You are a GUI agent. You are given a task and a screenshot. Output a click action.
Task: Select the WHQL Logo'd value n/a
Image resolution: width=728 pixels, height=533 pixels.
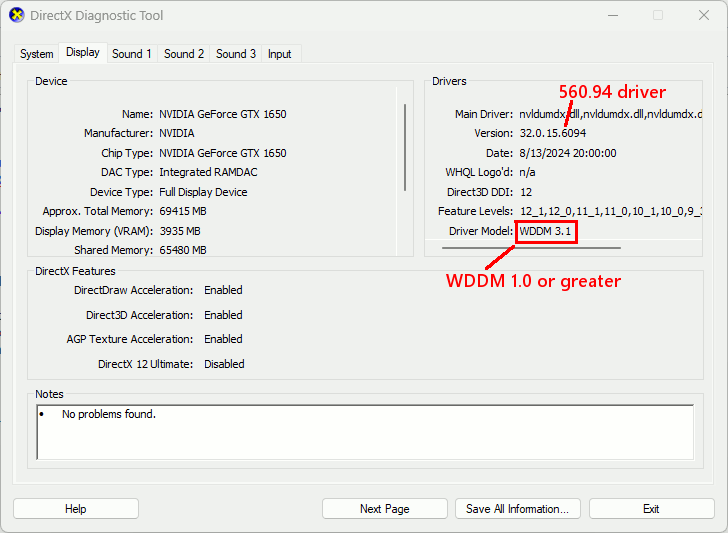(527, 172)
